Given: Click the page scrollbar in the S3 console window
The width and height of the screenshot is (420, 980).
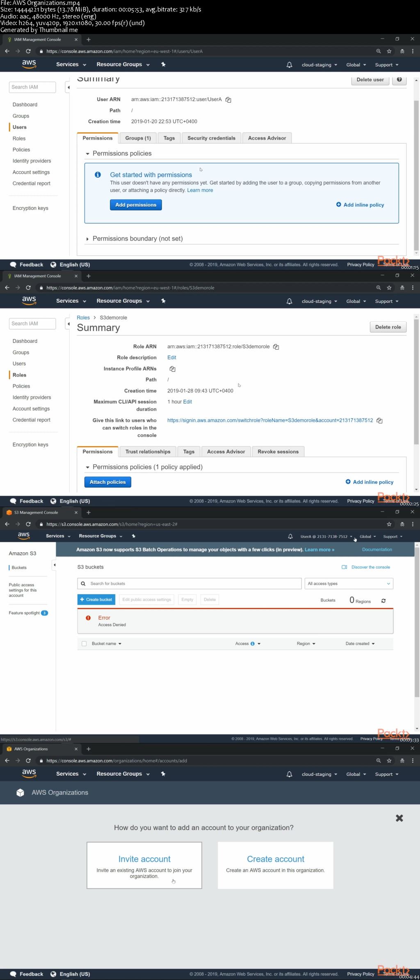Looking at the screenshot, I should tap(417, 622).
